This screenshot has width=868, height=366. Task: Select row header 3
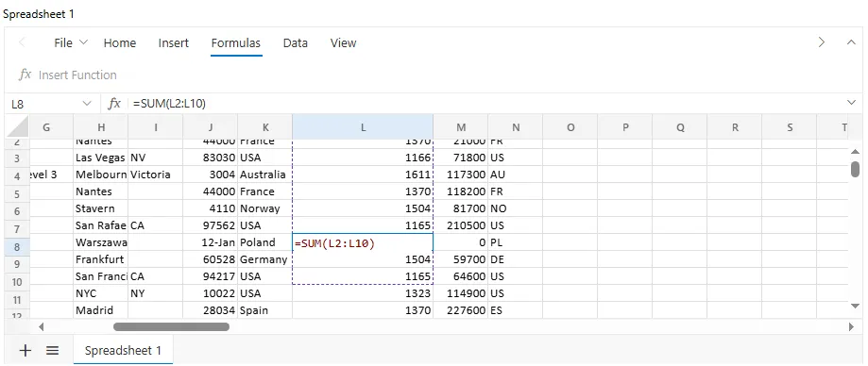click(x=17, y=158)
